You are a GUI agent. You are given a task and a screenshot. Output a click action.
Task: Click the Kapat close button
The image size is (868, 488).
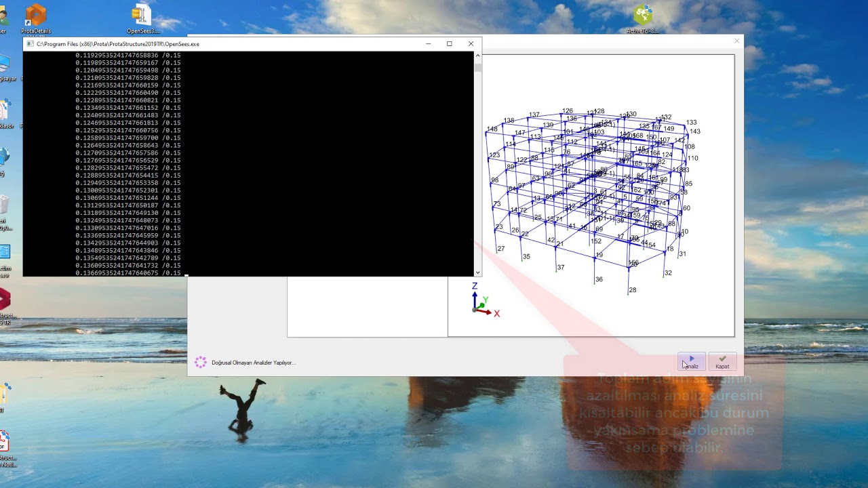(722, 361)
